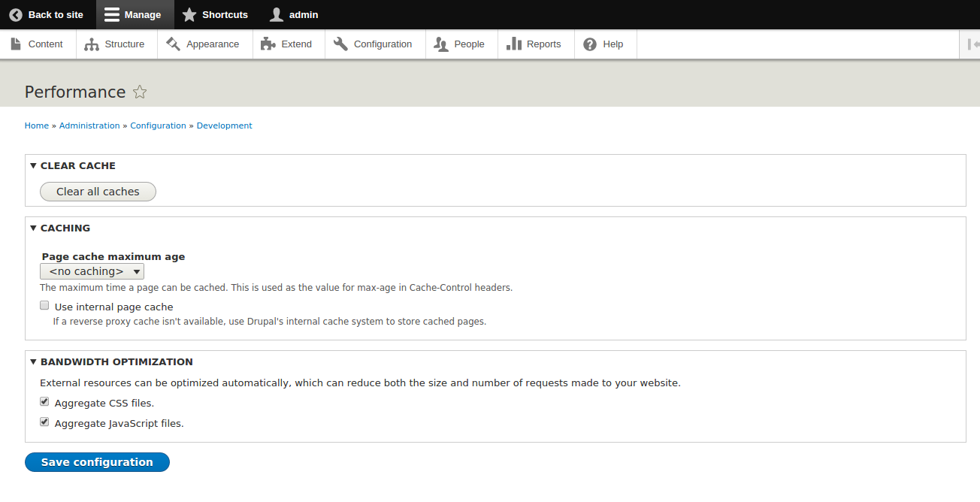Screen dimensions: 980x502
Task: Click the star favorite icon beside Performance
Action: [x=140, y=92]
